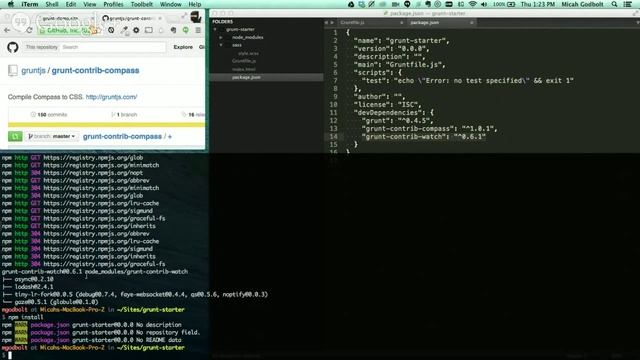Click the camera menu bar icon
The height and width of the screenshot is (360, 640).
[x=395, y=4]
